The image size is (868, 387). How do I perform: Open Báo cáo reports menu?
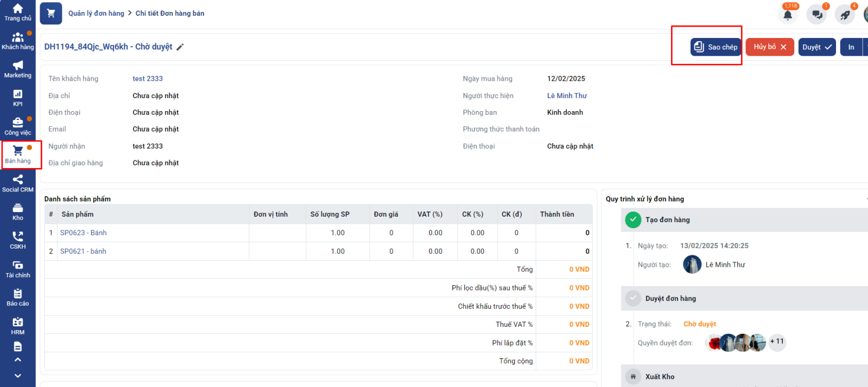click(18, 297)
